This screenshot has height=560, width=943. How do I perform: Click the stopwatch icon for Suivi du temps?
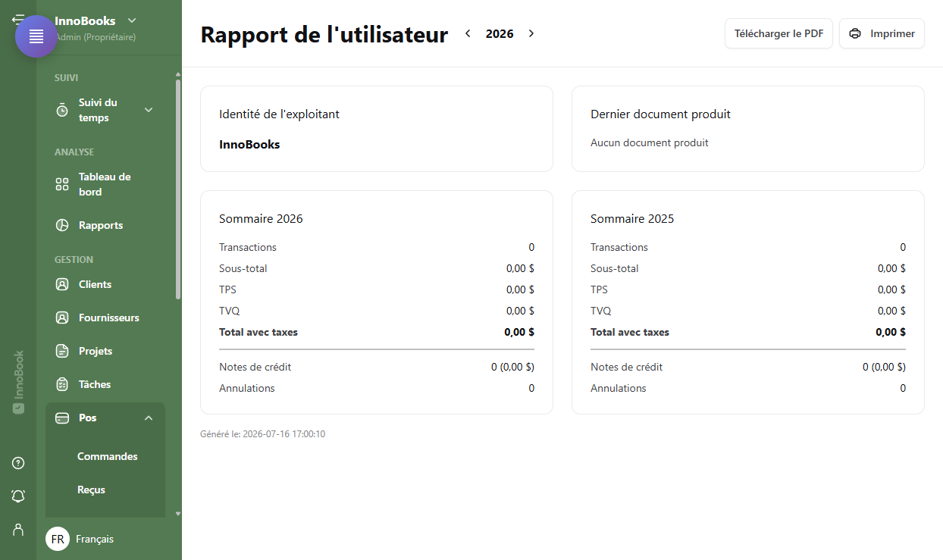62,110
